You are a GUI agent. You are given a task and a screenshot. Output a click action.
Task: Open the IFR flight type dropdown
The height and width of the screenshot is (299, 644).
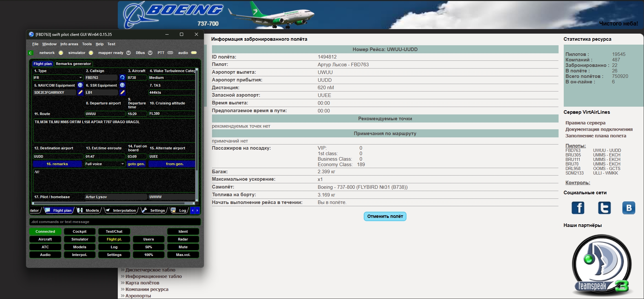coord(58,78)
